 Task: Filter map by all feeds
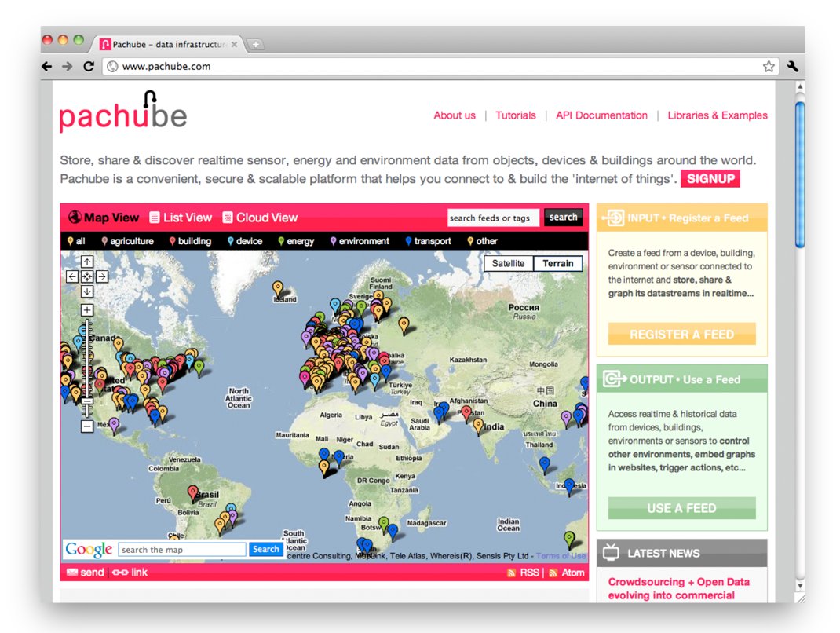pos(76,241)
